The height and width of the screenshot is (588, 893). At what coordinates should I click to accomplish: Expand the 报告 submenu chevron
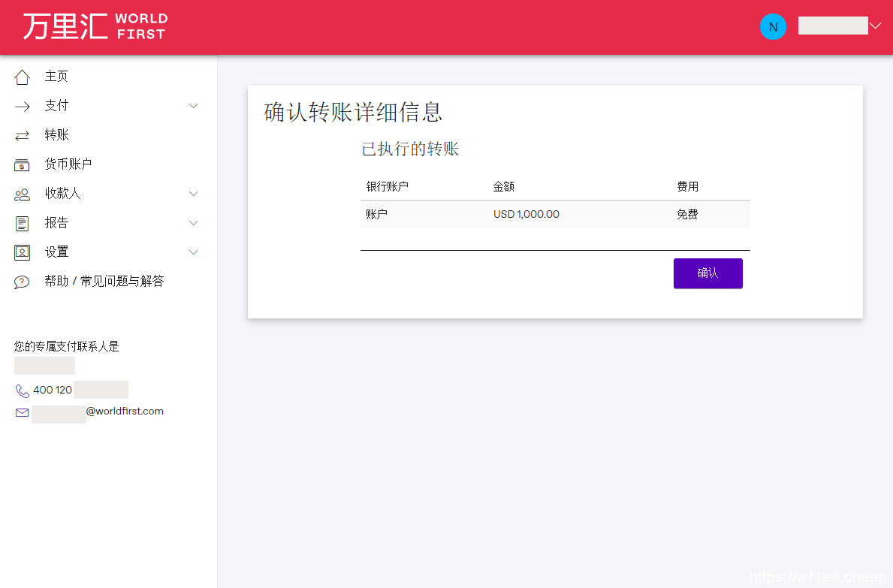point(194,223)
